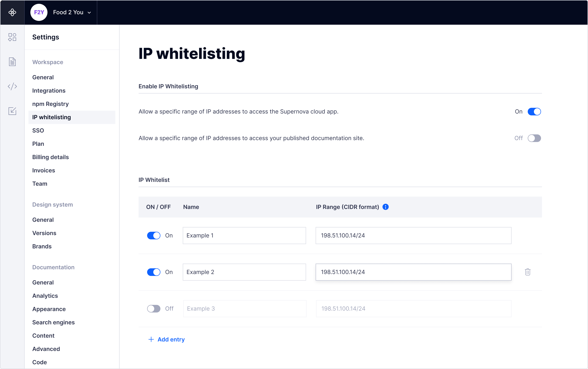588x369 pixels.
Task: Click the Supernova logo in top left corner
Action: pyautogui.click(x=12, y=12)
